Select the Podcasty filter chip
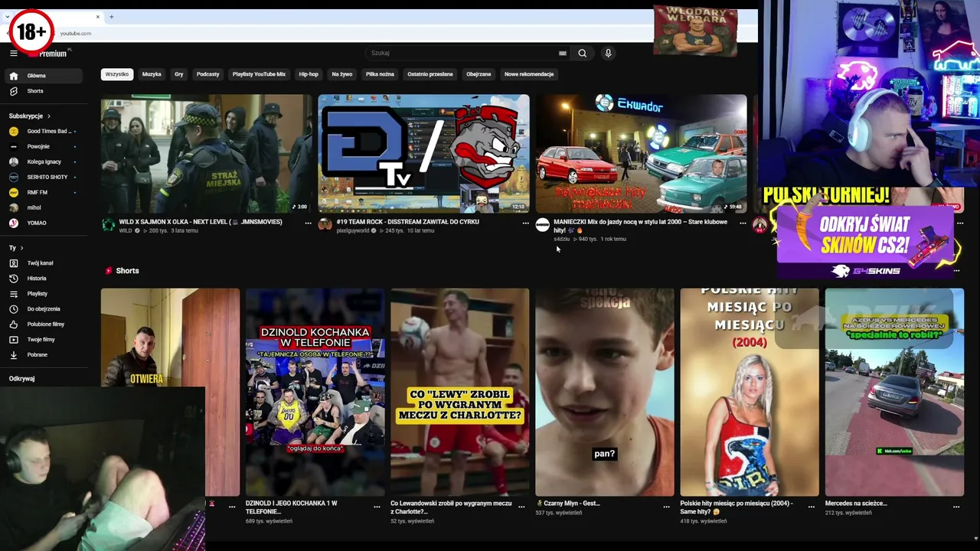The width and height of the screenshot is (980, 551). [x=207, y=74]
